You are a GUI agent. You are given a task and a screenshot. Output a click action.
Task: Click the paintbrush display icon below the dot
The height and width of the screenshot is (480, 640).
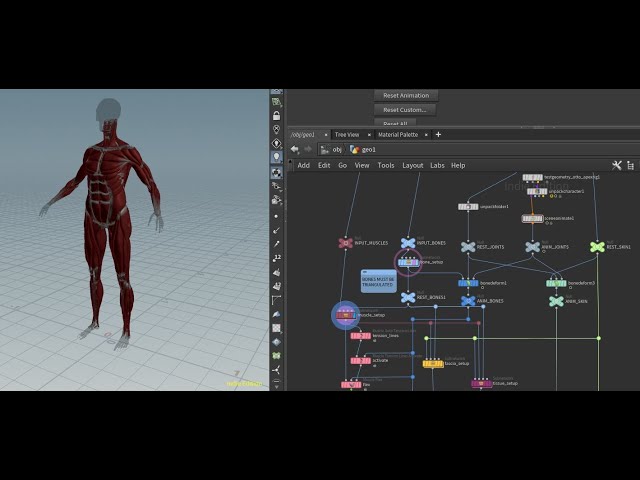pyautogui.click(x=276, y=230)
